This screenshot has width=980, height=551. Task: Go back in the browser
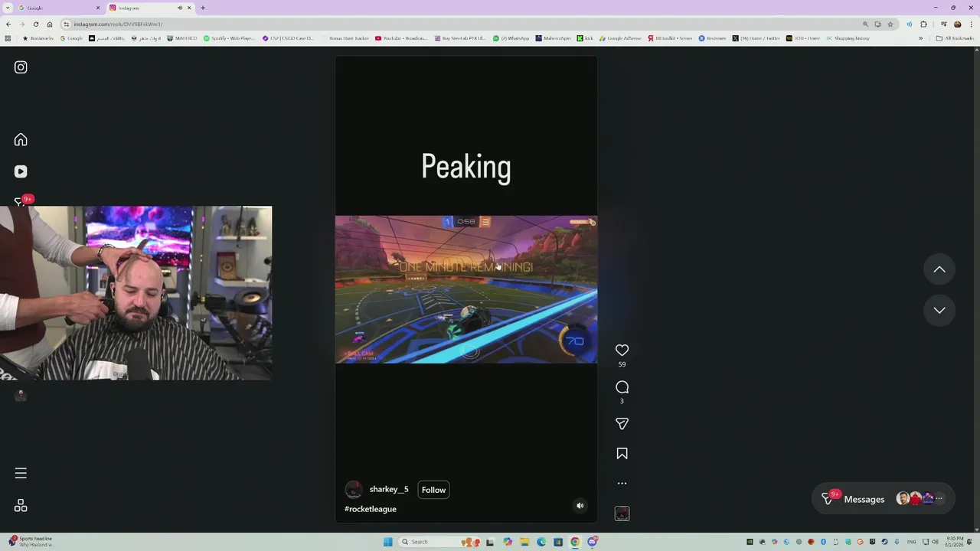tap(8, 24)
